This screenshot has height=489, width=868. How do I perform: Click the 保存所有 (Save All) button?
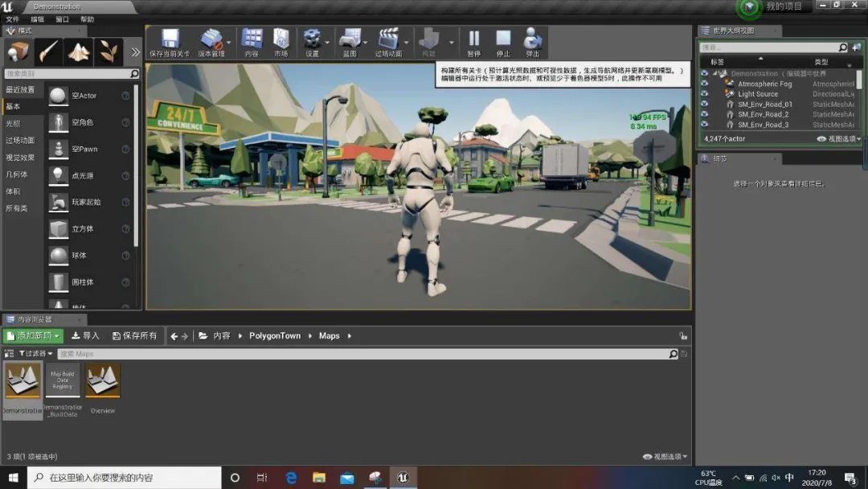coord(135,335)
